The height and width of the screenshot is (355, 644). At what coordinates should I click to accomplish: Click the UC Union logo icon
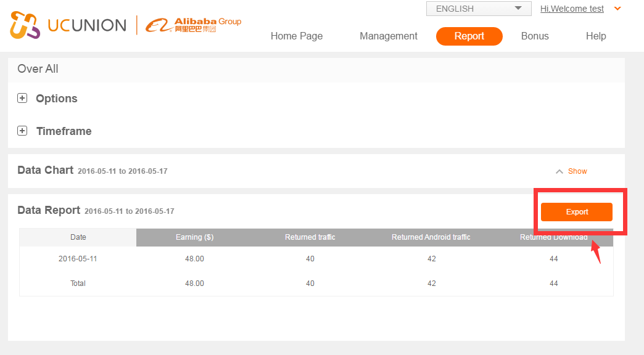25,25
